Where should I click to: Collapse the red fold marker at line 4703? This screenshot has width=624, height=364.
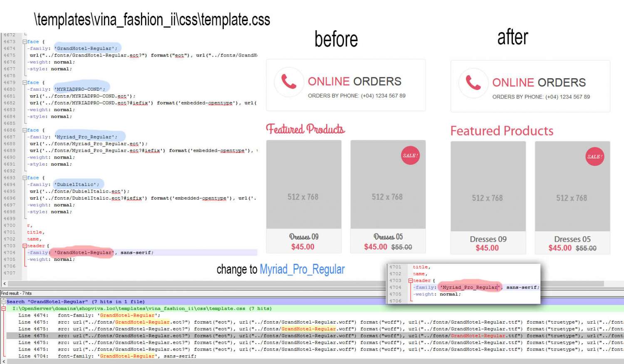tap(25, 246)
